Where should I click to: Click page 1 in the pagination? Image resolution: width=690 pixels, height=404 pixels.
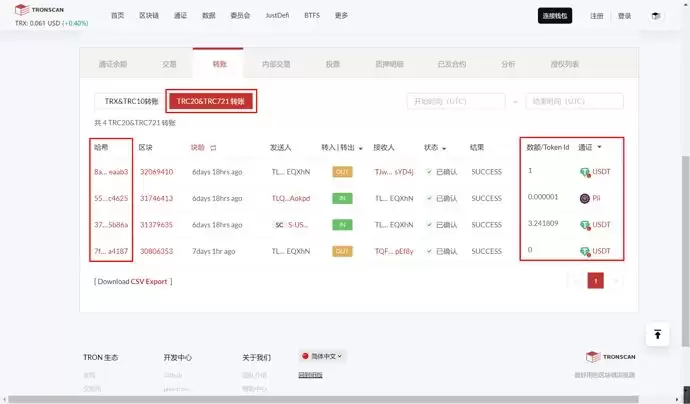[x=595, y=281]
